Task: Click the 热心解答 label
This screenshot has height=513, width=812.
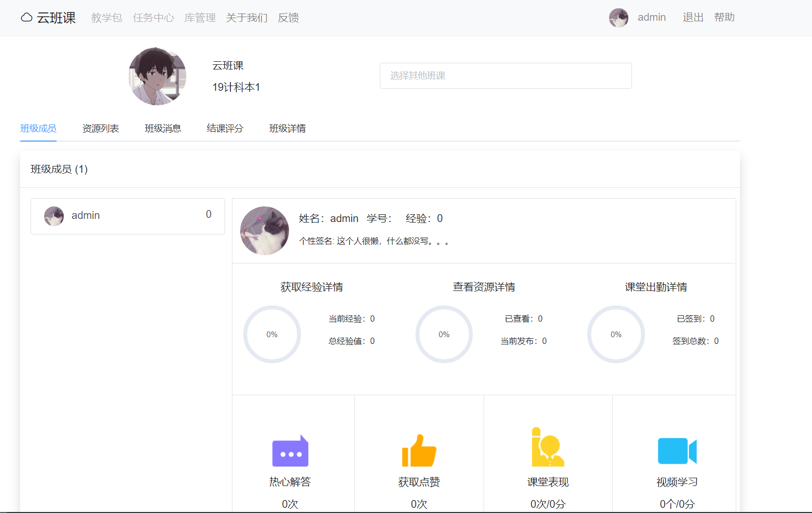Action: coord(290,482)
